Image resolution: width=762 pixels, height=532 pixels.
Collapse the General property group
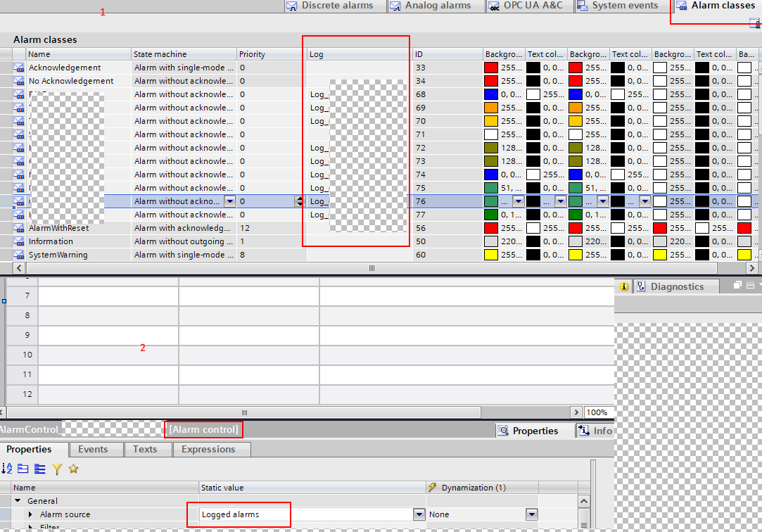click(18, 500)
